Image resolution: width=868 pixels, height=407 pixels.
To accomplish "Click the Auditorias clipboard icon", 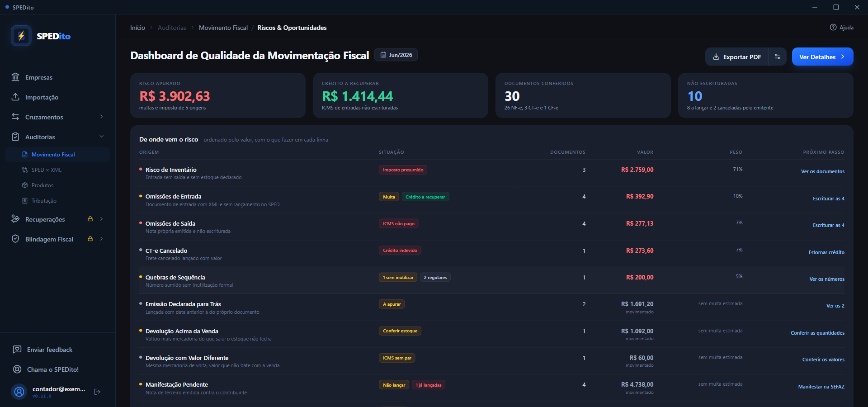I will (x=15, y=137).
